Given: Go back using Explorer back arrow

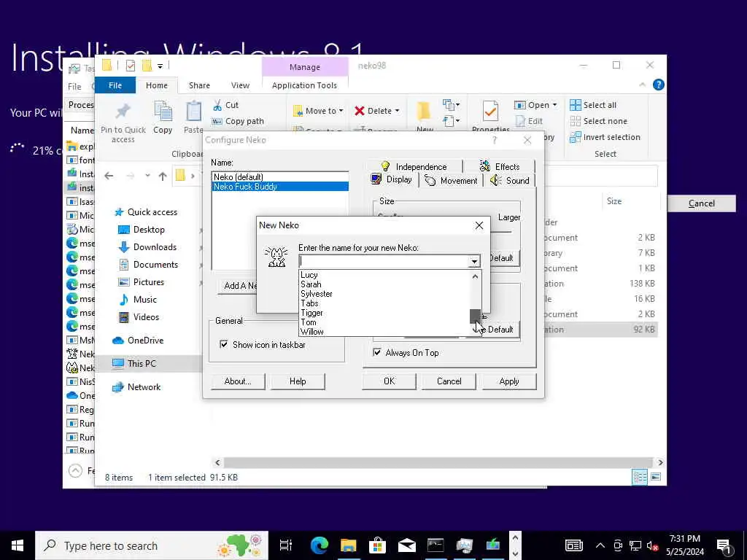Looking at the screenshot, I should tap(109, 176).
